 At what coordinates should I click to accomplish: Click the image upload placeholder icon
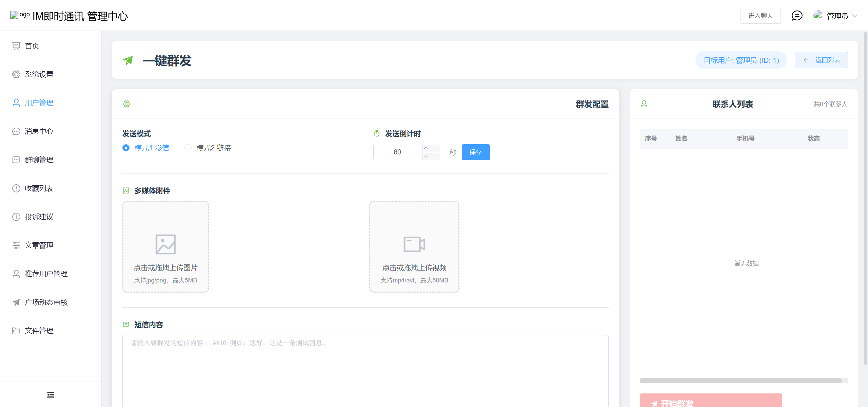pyautogui.click(x=165, y=244)
